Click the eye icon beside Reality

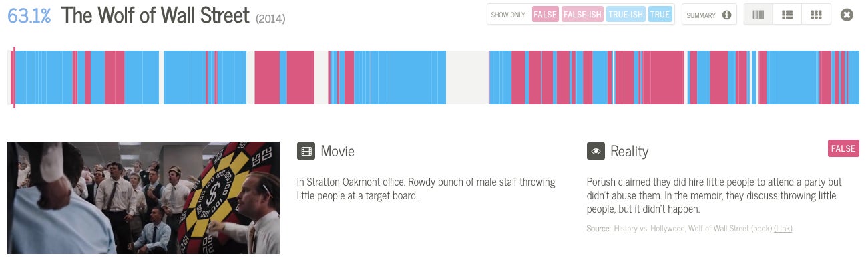pos(596,151)
